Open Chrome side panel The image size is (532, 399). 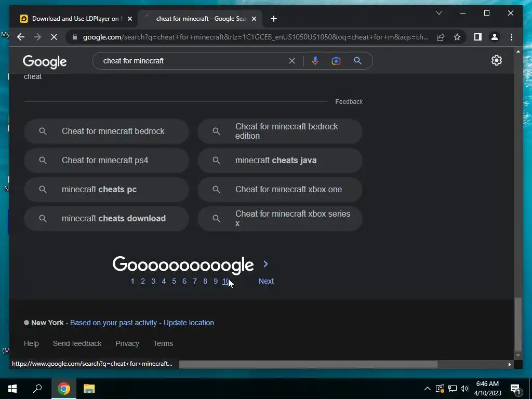click(478, 37)
